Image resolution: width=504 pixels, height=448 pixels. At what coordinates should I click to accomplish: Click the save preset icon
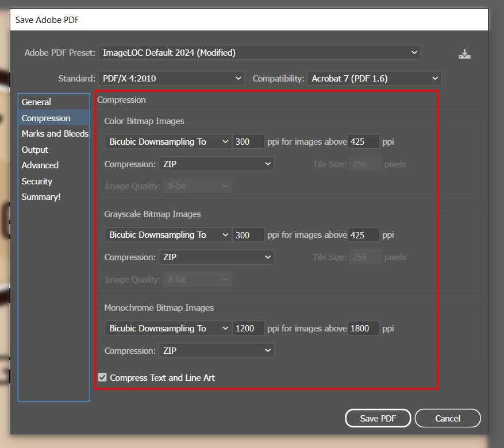[464, 54]
